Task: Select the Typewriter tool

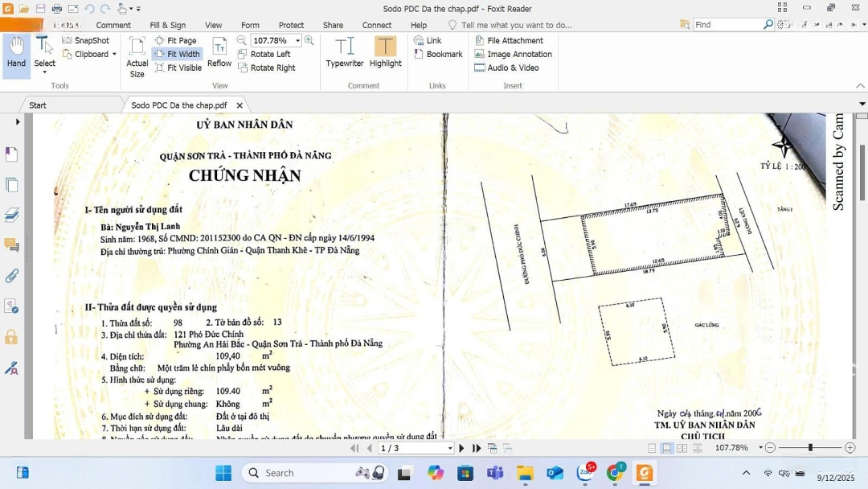Action: [344, 52]
